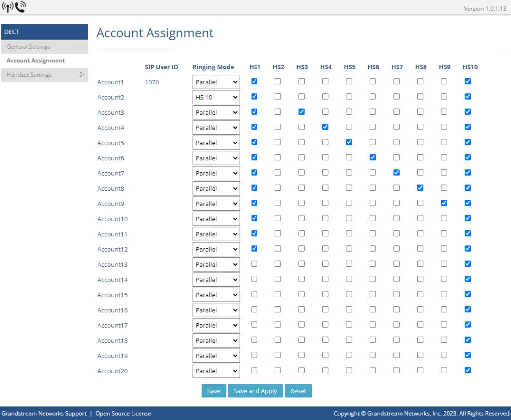Open the DECT menu section

click(44, 32)
